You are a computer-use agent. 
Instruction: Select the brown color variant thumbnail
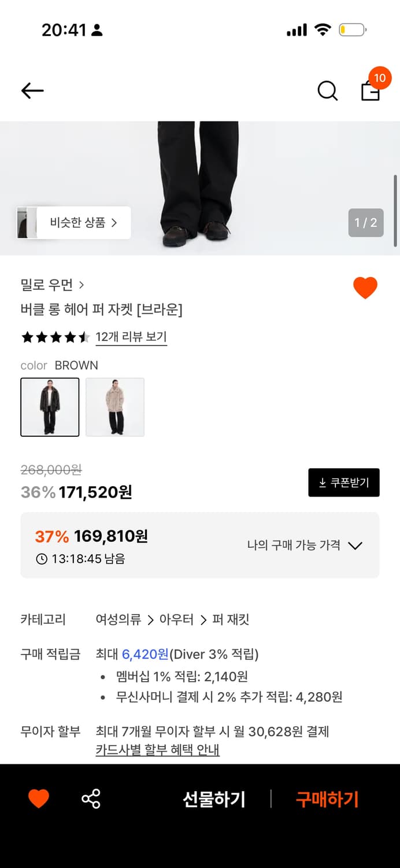[x=50, y=407]
